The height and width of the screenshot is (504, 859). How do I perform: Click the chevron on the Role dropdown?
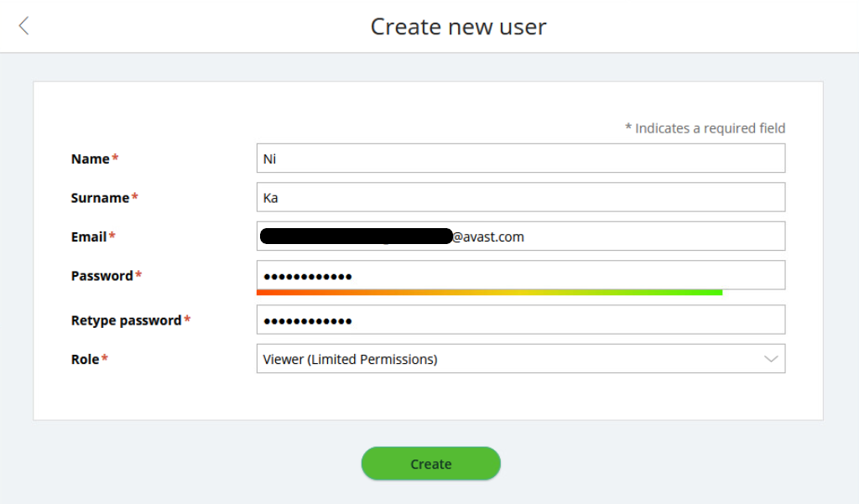click(x=772, y=359)
